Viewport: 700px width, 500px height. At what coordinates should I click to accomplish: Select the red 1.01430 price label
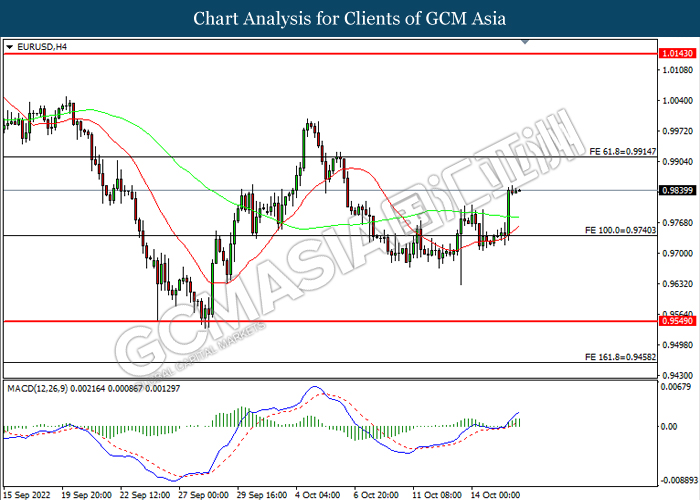click(x=677, y=54)
